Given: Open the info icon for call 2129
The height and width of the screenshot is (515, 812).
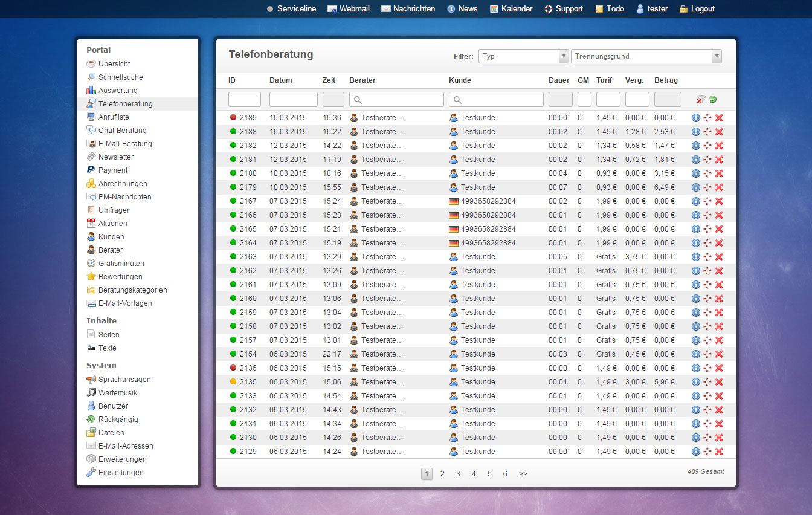Looking at the screenshot, I should coord(695,452).
